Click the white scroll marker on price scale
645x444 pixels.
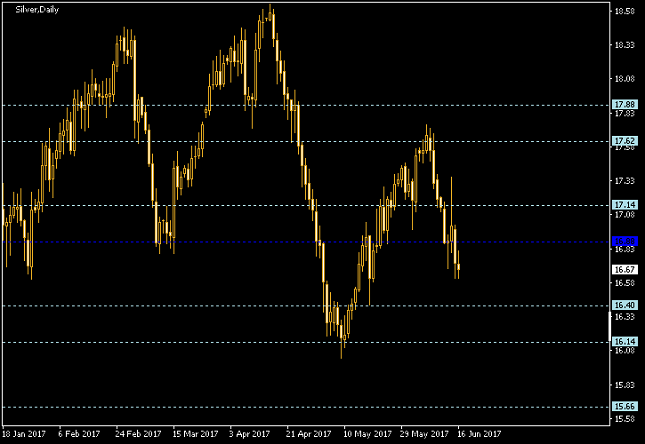pos(610,326)
